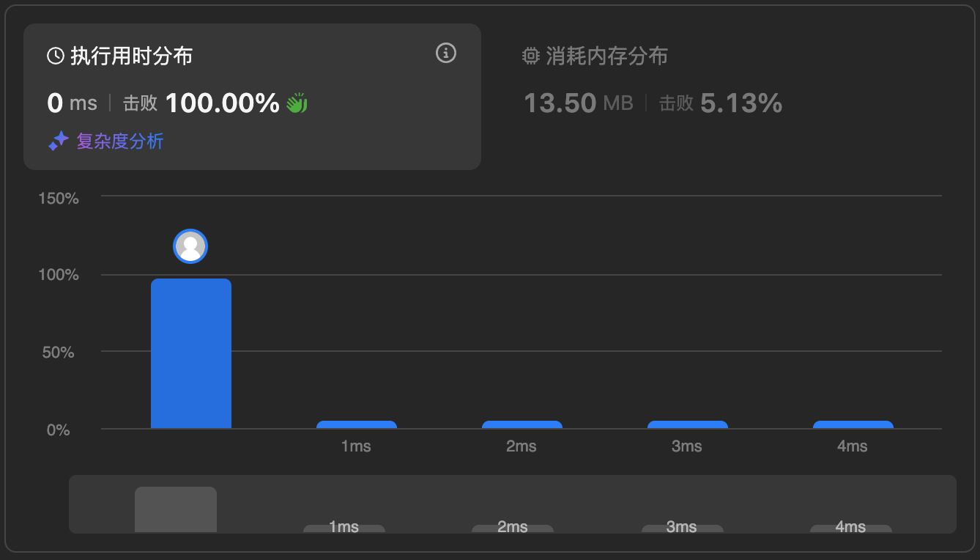Click the 1ms bar in bottom navigator
The height and width of the screenshot is (560, 980).
(x=344, y=528)
